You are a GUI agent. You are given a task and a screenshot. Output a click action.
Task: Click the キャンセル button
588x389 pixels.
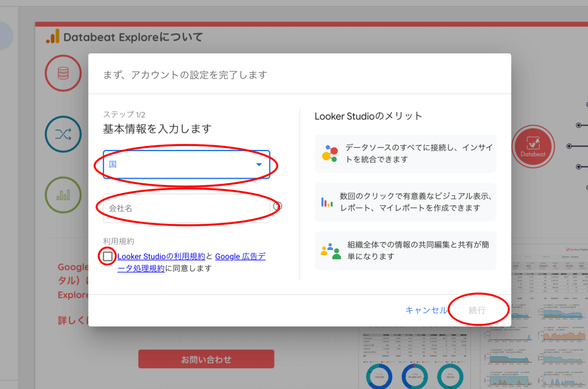pyautogui.click(x=427, y=310)
